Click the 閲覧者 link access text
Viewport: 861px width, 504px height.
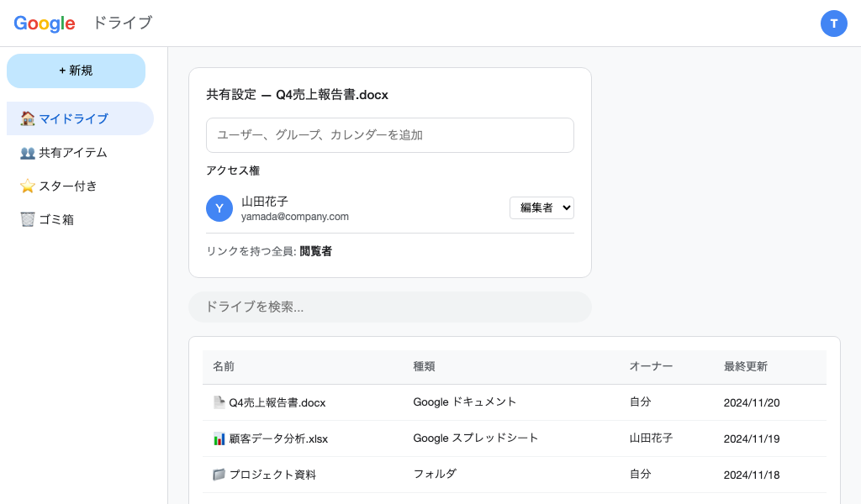click(314, 251)
